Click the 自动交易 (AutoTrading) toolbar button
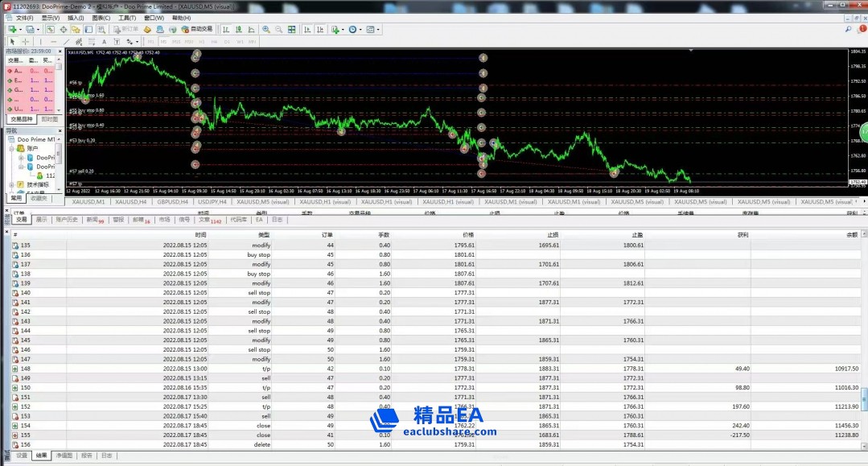Viewport: 868px width, 466px height. (195, 29)
